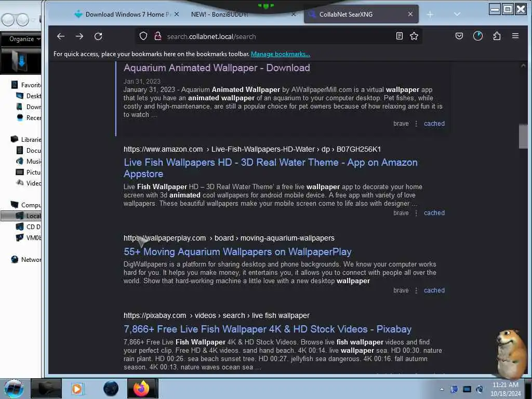Click the Firefox taskbar icon
The width and height of the screenshot is (532, 399).
click(142, 389)
